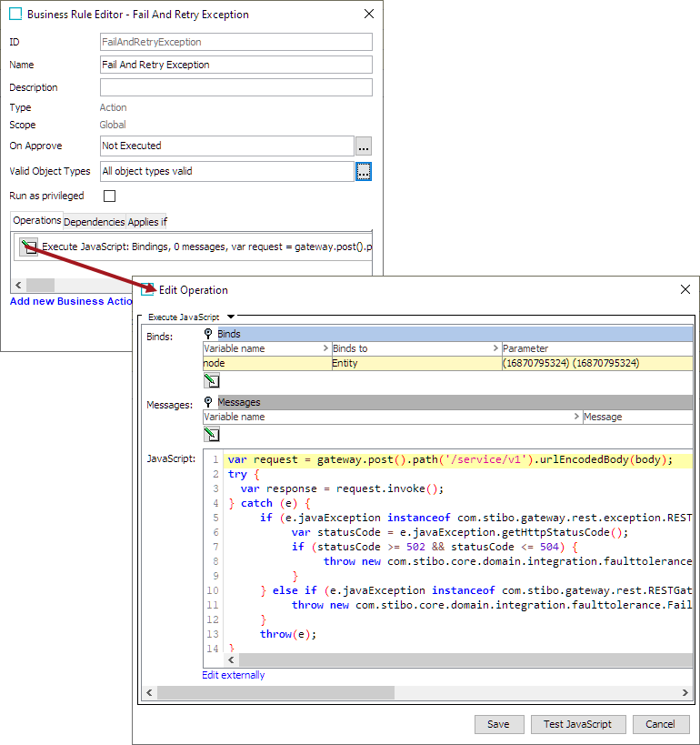Click the edit binds pencil icon

click(211, 380)
